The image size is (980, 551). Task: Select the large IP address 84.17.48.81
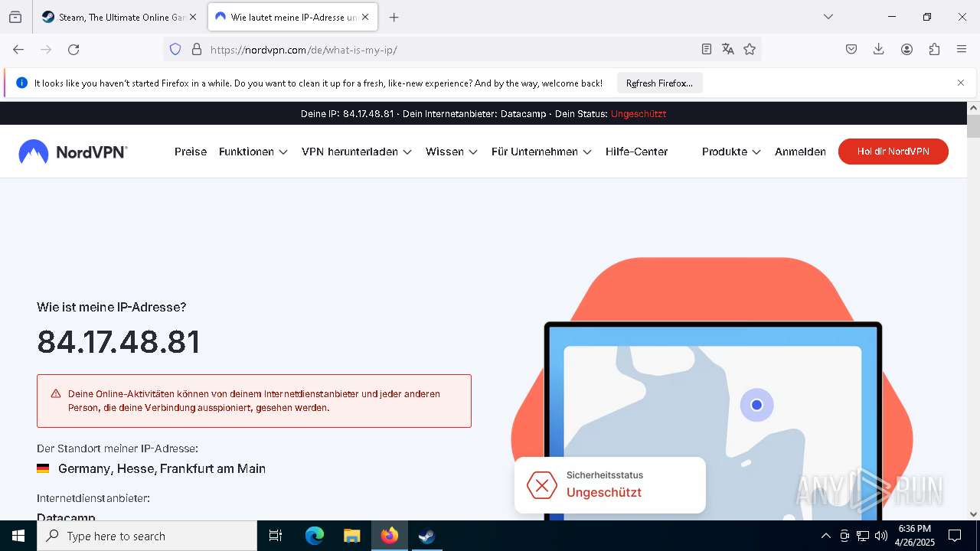pos(119,342)
